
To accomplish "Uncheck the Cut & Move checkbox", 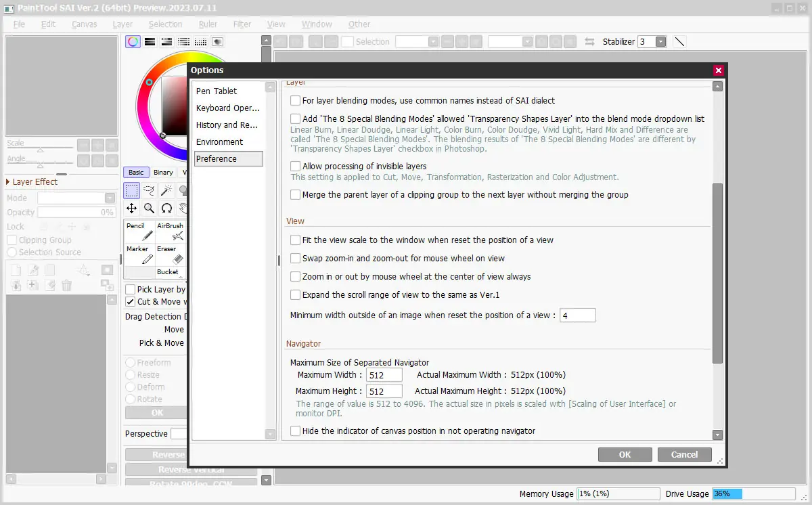I will tap(131, 301).
